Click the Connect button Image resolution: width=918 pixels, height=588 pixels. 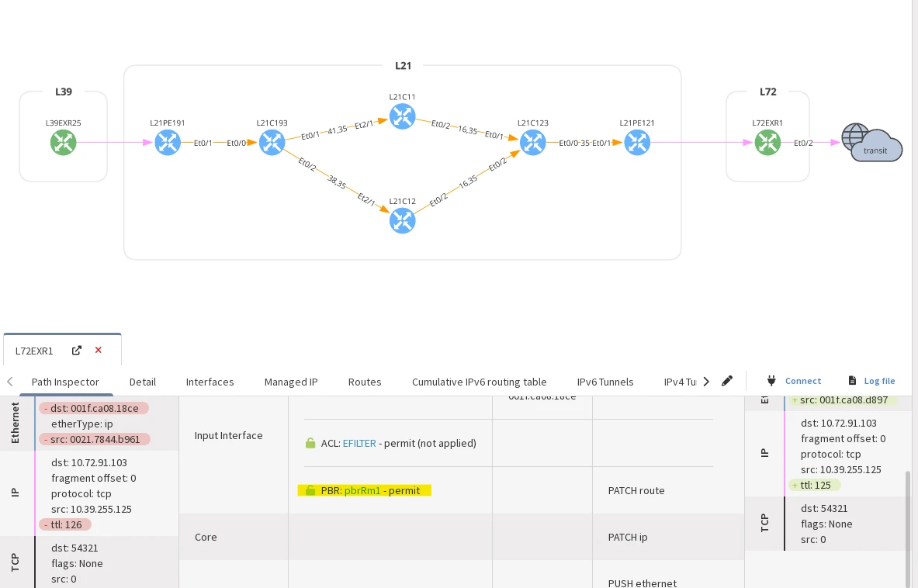click(x=794, y=381)
